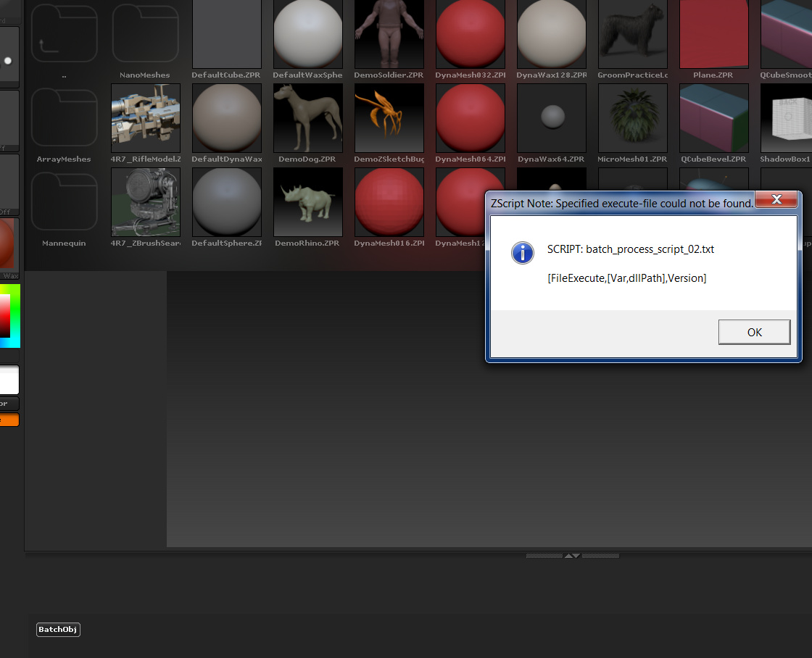Viewport: 812px width, 658px height.
Task: Select the GroomPractice dog project
Action: (x=633, y=34)
